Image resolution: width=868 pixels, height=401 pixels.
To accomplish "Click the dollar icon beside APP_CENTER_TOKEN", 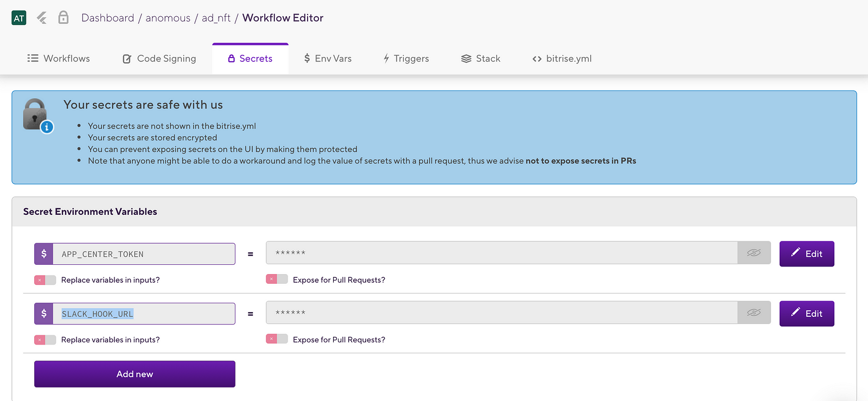I will tap(44, 254).
